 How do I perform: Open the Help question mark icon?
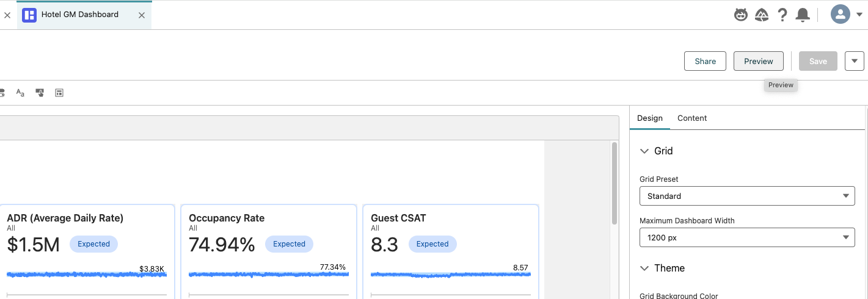pos(782,15)
